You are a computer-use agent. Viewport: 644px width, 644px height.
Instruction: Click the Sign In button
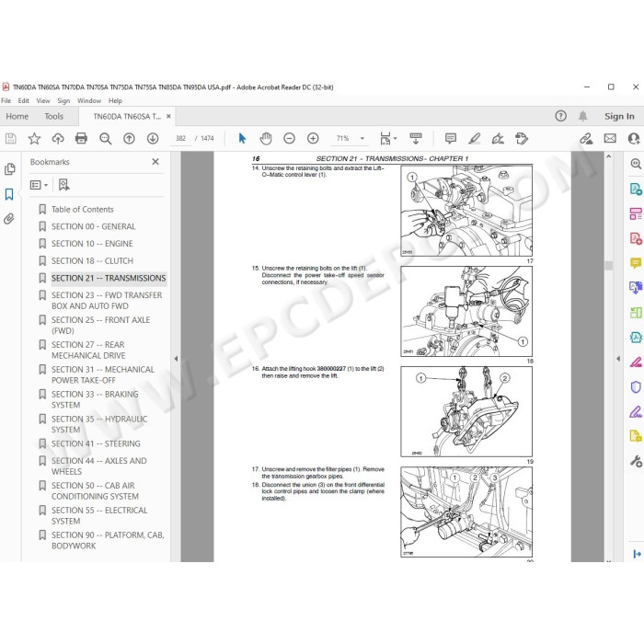pyautogui.click(x=619, y=116)
